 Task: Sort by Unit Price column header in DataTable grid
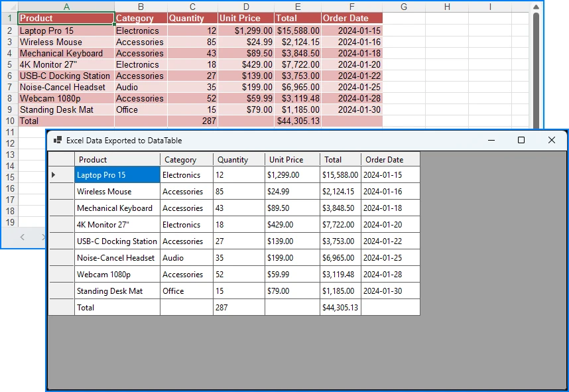(292, 159)
